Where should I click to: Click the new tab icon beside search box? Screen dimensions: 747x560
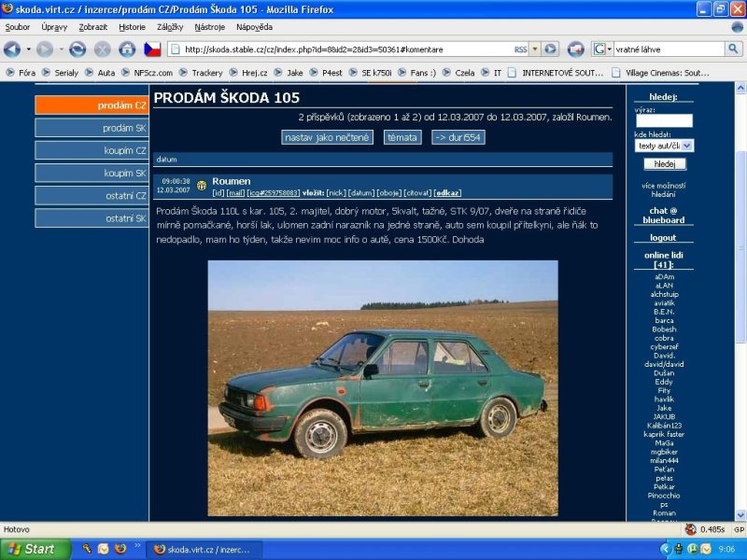coord(575,49)
